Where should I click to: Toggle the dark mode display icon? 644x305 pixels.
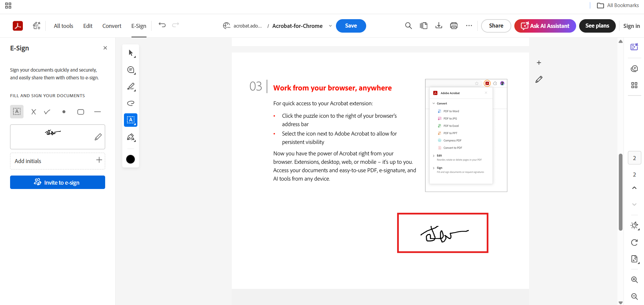[634, 226]
